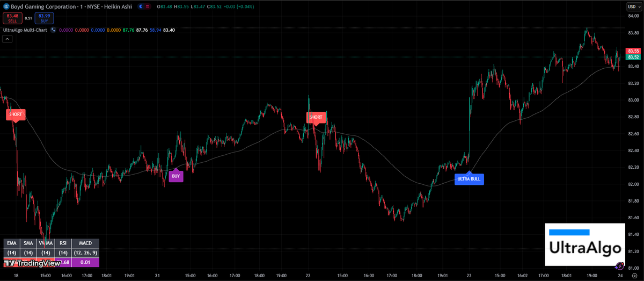Click the 16:02 time axis label

click(524, 275)
